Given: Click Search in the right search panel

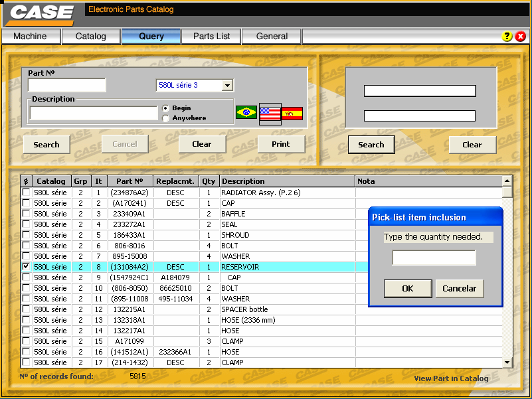Looking at the screenshot, I should point(371,145).
